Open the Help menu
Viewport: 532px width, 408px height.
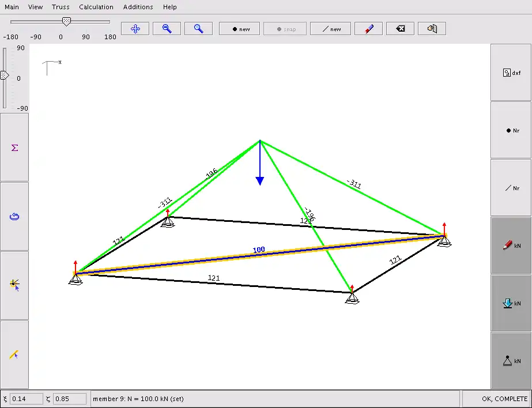pos(169,7)
